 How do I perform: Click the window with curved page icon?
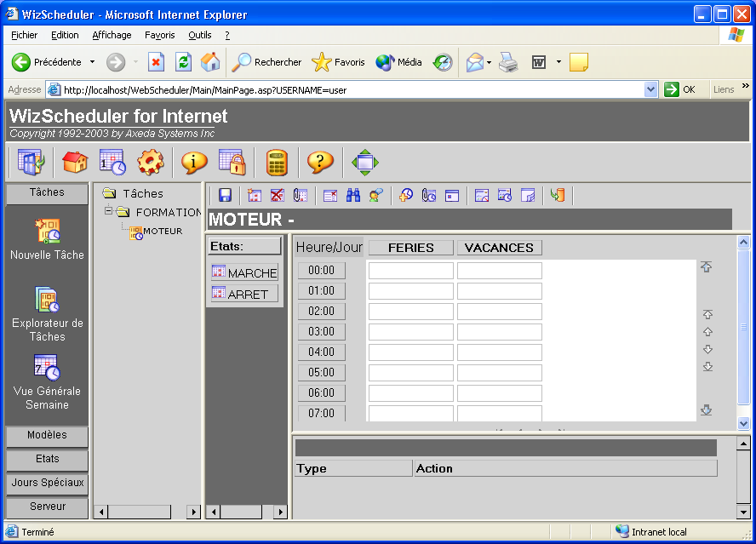click(x=528, y=195)
